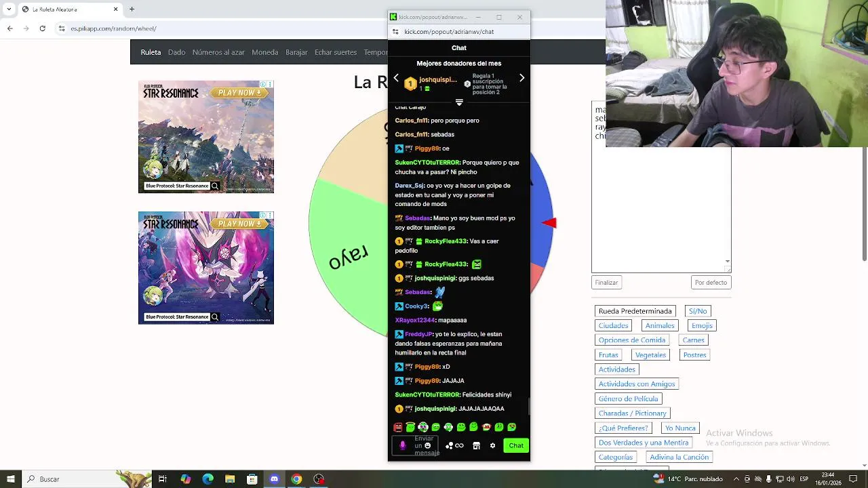868x488 pixels.
Task: Go to previous top donor
Action: click(396, 78)
